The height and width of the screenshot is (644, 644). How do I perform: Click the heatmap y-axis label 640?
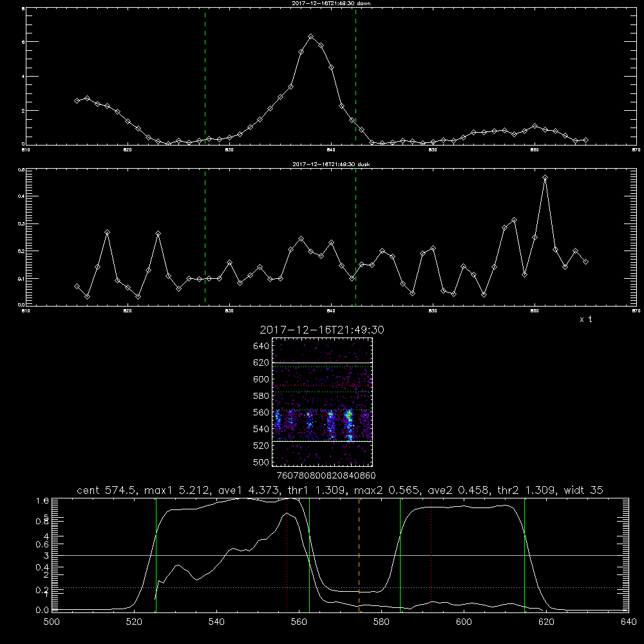[261, 346]
